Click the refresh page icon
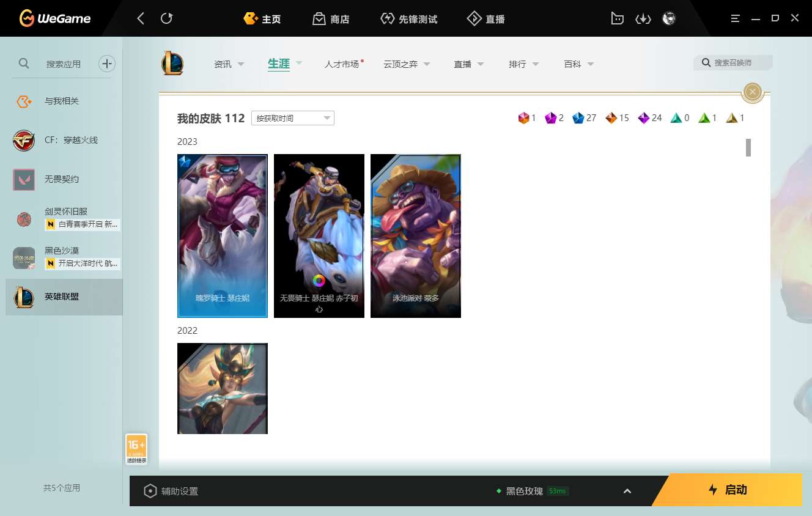 [x=166, y=18]
